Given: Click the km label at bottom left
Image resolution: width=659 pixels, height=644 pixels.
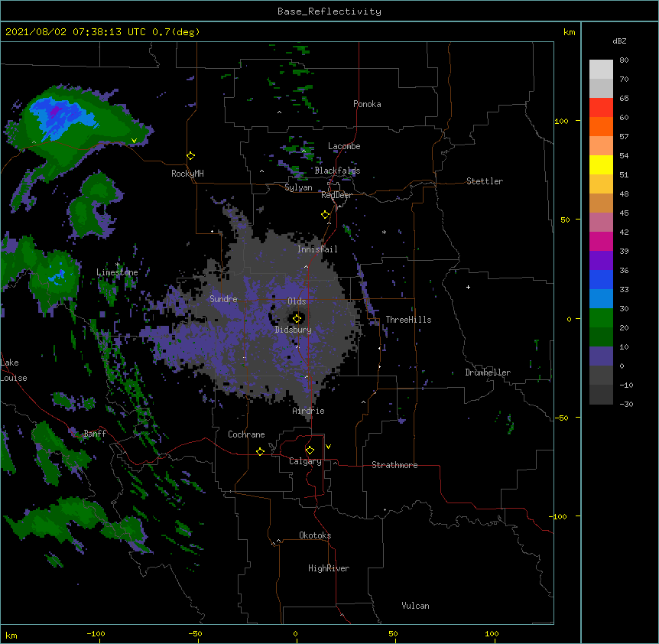Looking at the screenshot, I should point(11,635).
